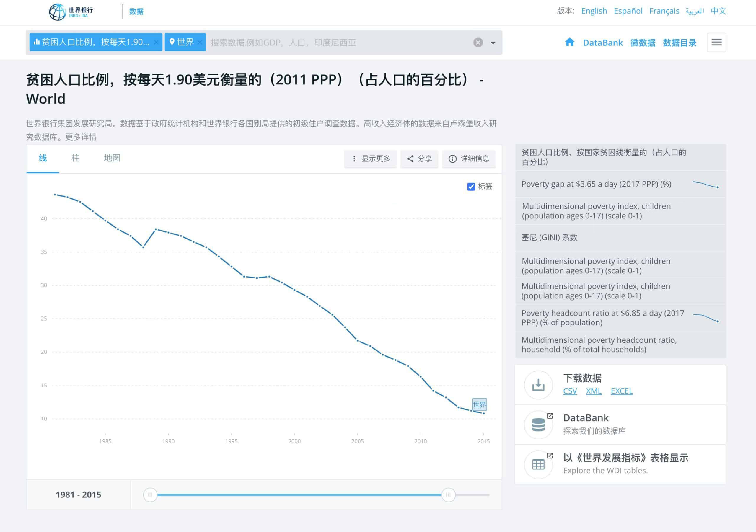Switch the site language to English
756x532 pixels.
594,11
